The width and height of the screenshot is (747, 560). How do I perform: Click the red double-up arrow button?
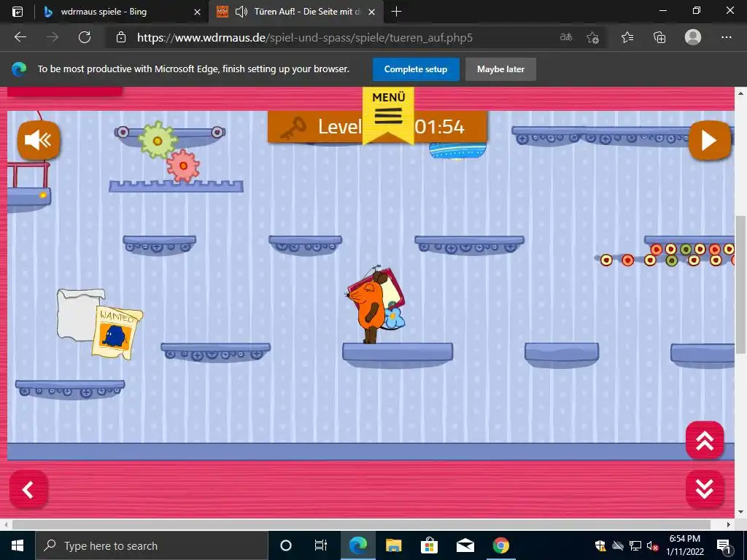pos(705,440)
